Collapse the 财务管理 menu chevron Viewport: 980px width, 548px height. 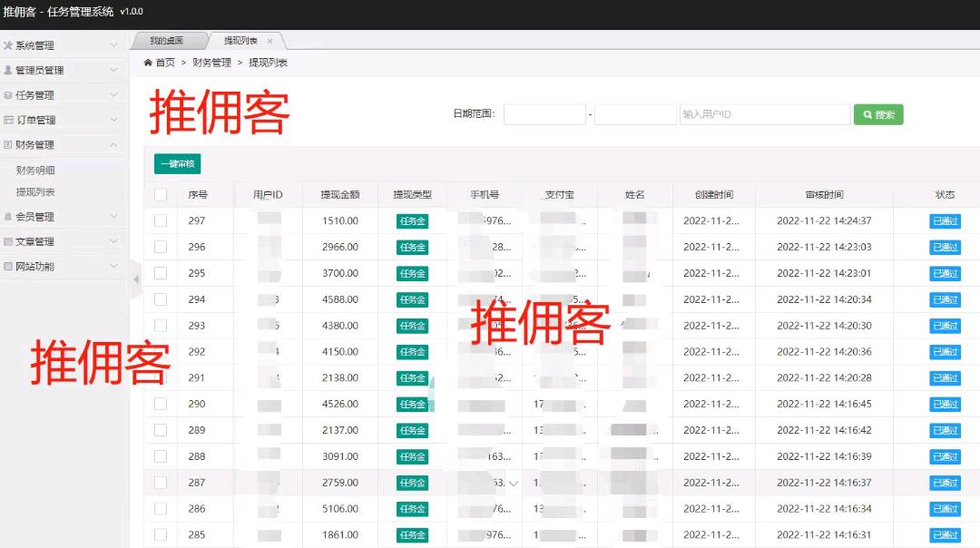[x=113, y=144]
